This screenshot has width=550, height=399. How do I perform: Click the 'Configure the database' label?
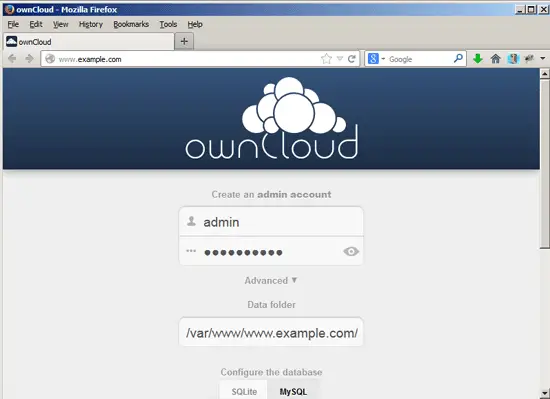[271, 372]
